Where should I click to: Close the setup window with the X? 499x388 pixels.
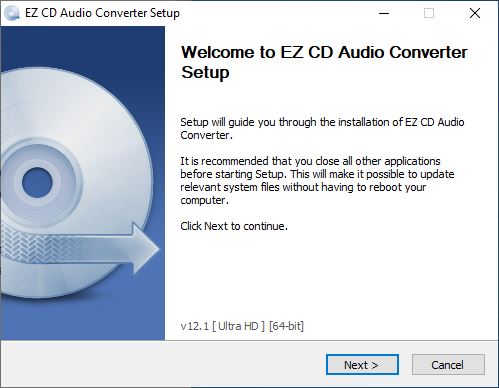(475, 13)
